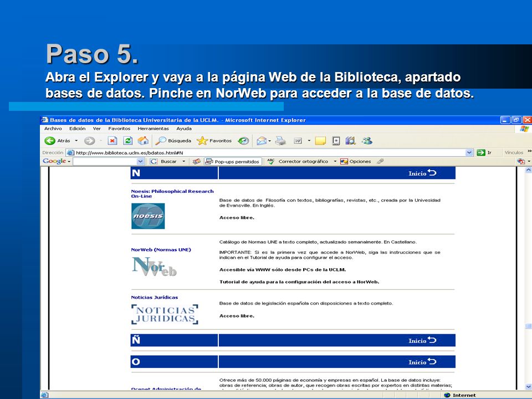Open the Messenger people icon

[x=367, y=140]
